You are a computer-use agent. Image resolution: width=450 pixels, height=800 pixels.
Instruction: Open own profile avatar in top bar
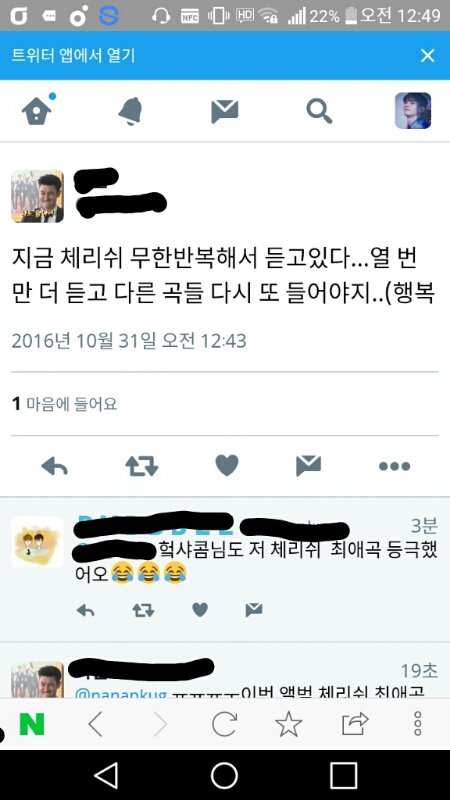(413, 110)
